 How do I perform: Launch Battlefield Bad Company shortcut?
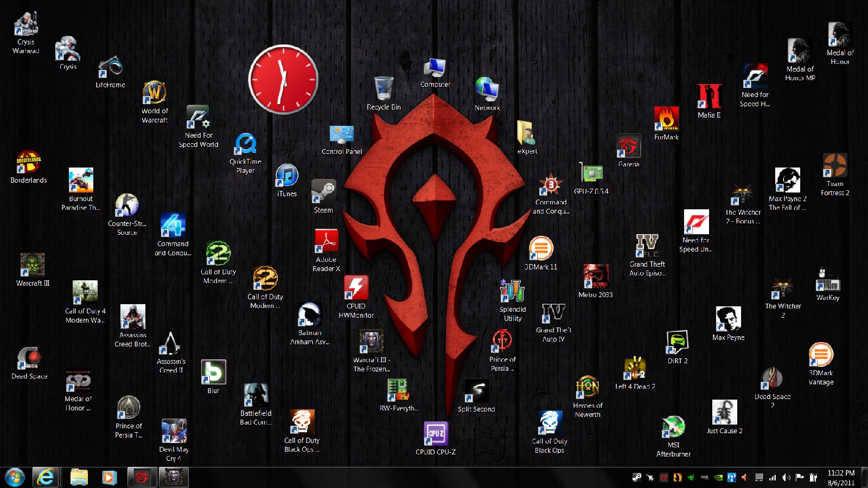point(256,404)
